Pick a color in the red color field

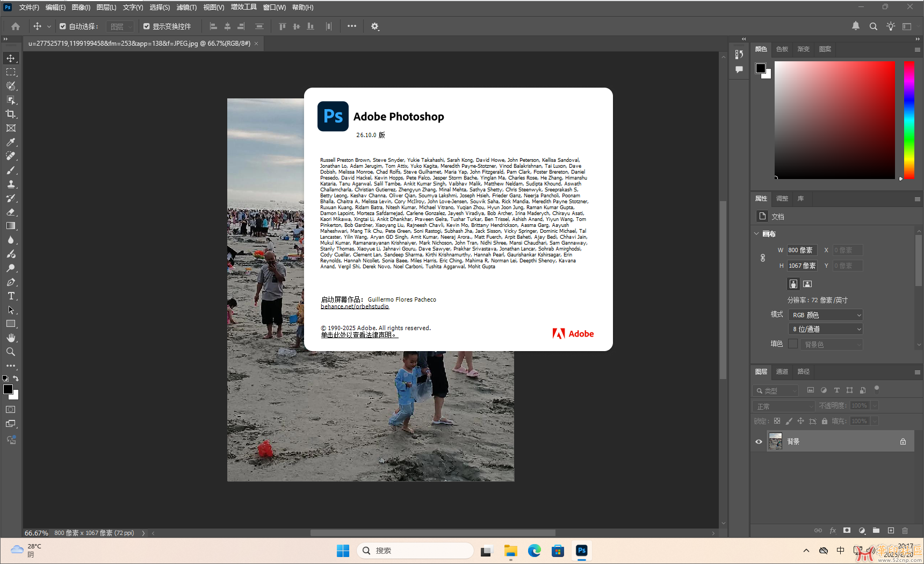pyautogui.click(x=834, y=120)
